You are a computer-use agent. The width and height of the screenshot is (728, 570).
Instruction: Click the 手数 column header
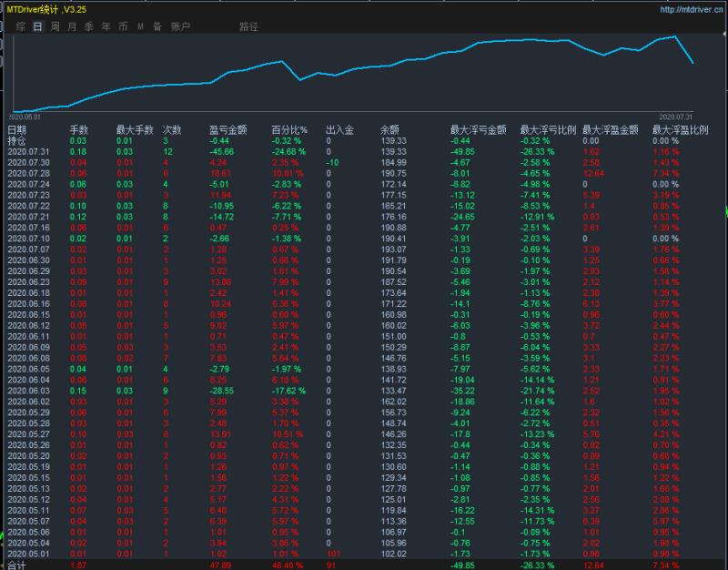[x=79, y=129]
